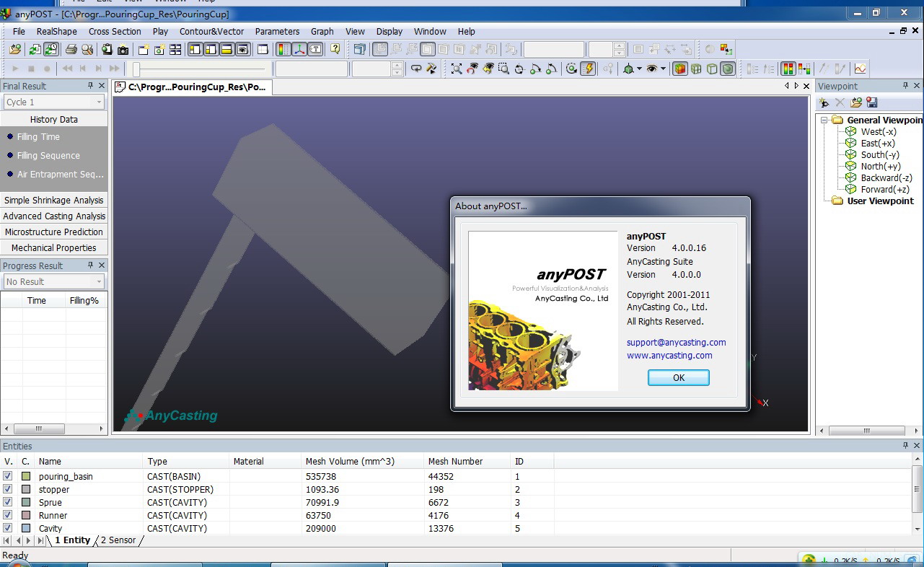
Task: Click the zoom window magnifier icon
Action: (503, 69)
